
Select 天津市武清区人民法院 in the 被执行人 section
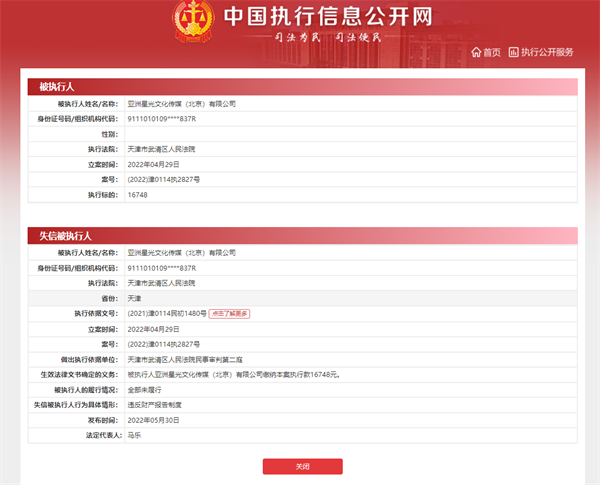pos(161,149)
